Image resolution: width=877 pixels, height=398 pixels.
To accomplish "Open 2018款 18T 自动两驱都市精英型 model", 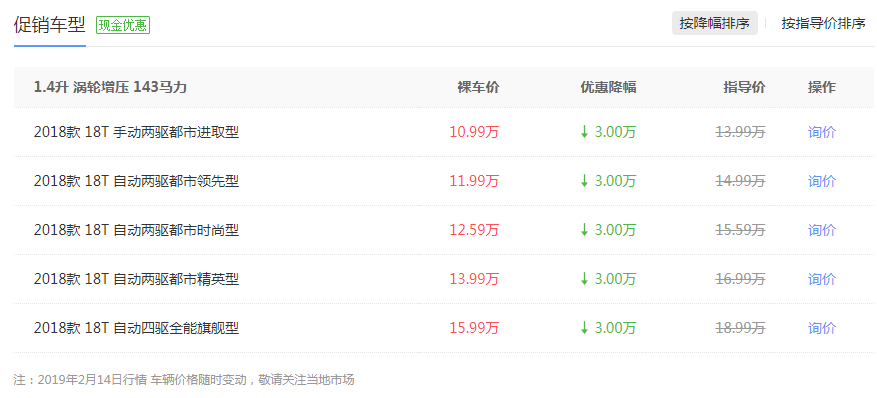I will click(136, 279).
